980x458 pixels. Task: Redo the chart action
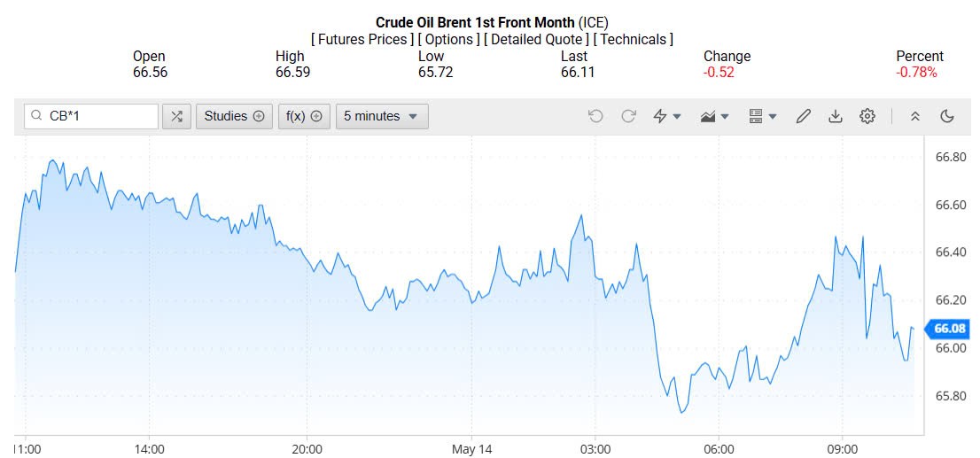(x=629, y=116)
